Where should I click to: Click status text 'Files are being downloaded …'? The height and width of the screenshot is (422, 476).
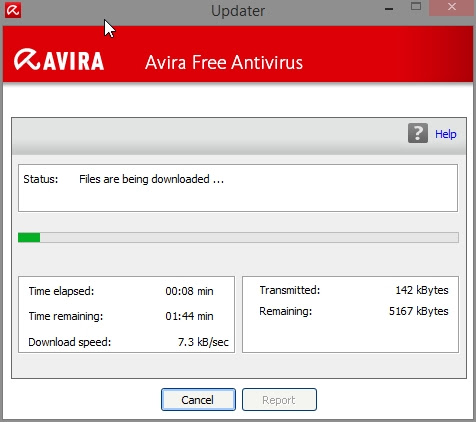[151, 179]
